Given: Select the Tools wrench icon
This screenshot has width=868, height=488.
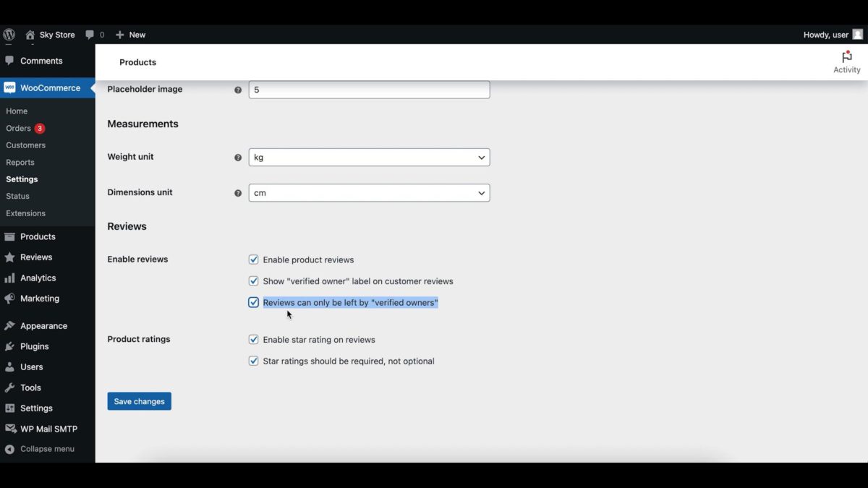Looking at the screenshot, I should click(11, 388).
